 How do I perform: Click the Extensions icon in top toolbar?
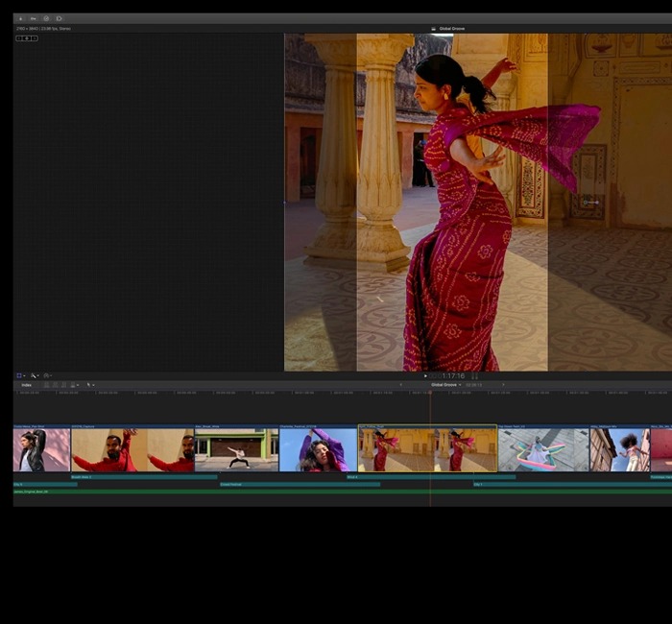59,18
